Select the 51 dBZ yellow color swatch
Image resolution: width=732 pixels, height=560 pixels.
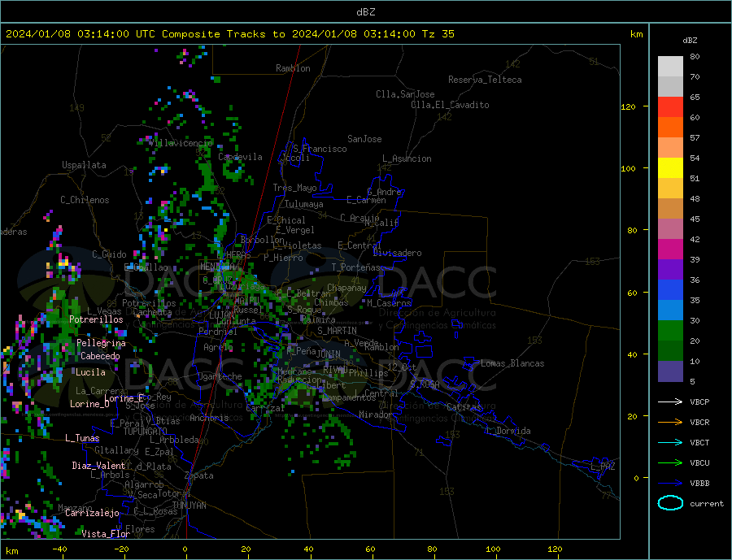(670, 168)
